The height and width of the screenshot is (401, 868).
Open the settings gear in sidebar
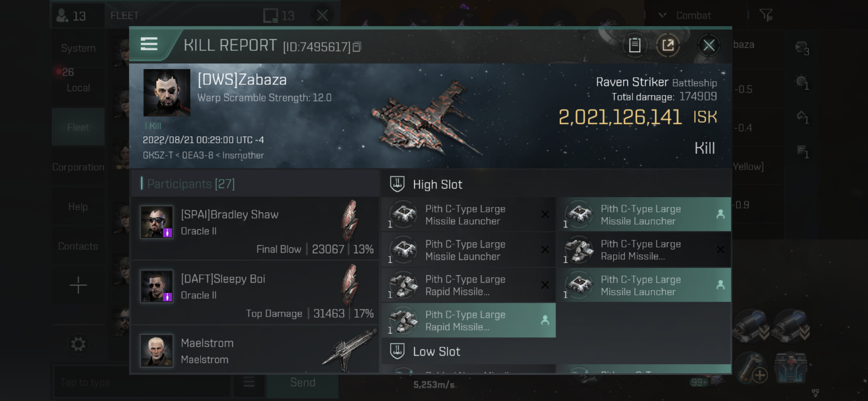[x=78, y=344]
